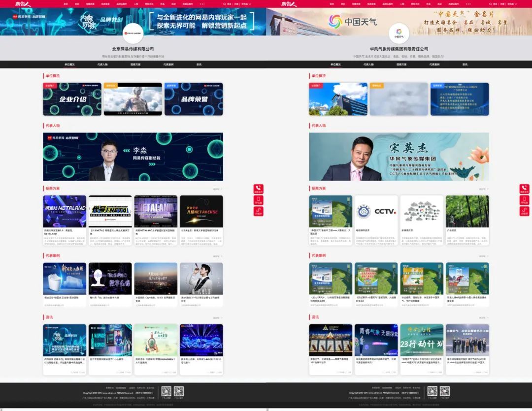
Task: Click the floating mobile-device icon on NetEase page
Action: point(258,200)
